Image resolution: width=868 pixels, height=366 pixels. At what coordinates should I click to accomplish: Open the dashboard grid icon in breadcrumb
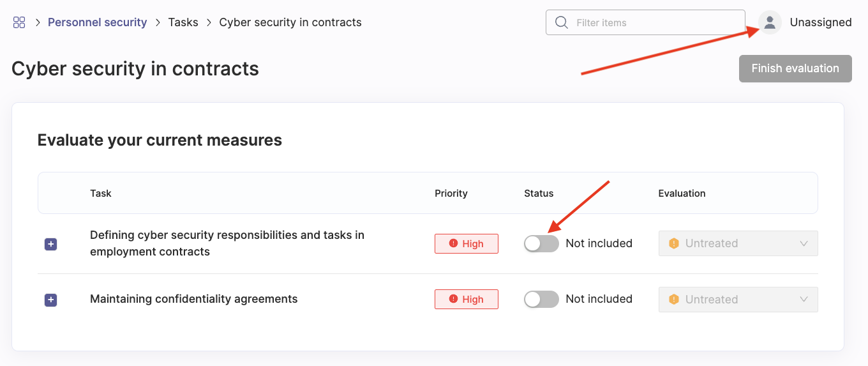tap(19, 22)
